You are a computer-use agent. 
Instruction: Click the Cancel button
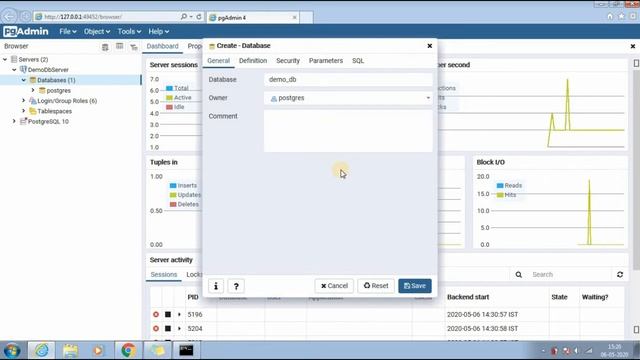coord(334,286)
